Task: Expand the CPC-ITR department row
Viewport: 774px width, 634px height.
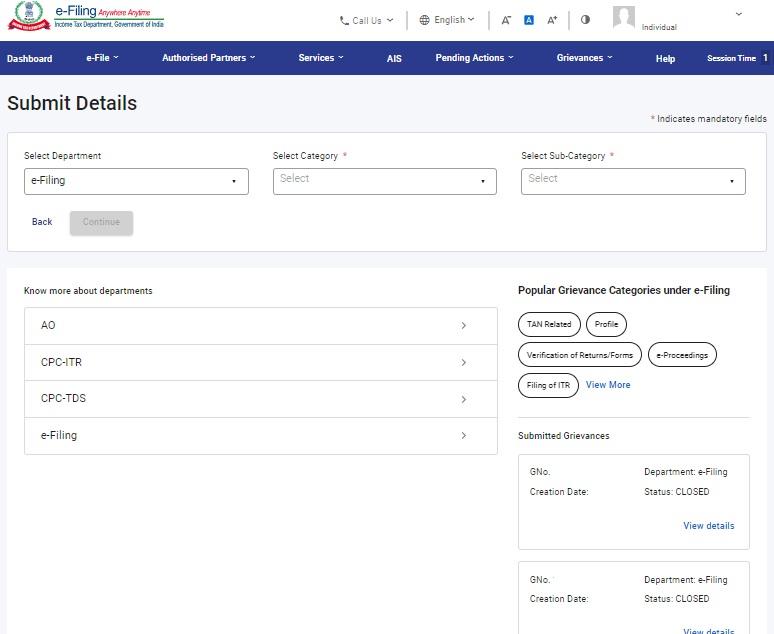Action: pos(260,362)
